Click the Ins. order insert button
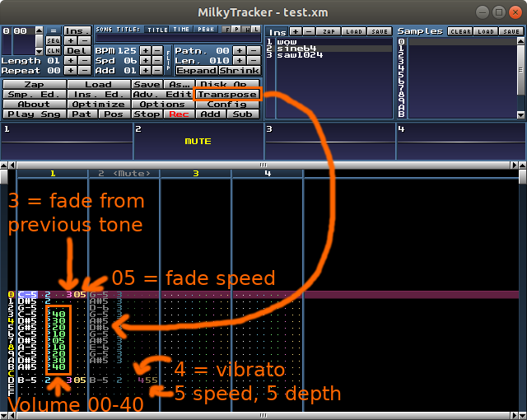The width and height of the screenshot is (527, 420). (77, 31)
